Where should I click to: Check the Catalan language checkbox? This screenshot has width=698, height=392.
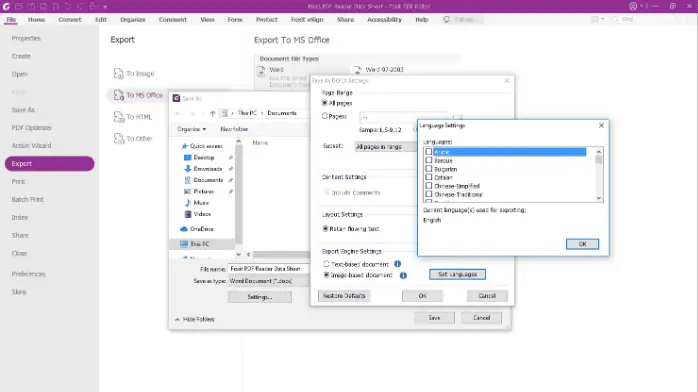coord(429,177)
